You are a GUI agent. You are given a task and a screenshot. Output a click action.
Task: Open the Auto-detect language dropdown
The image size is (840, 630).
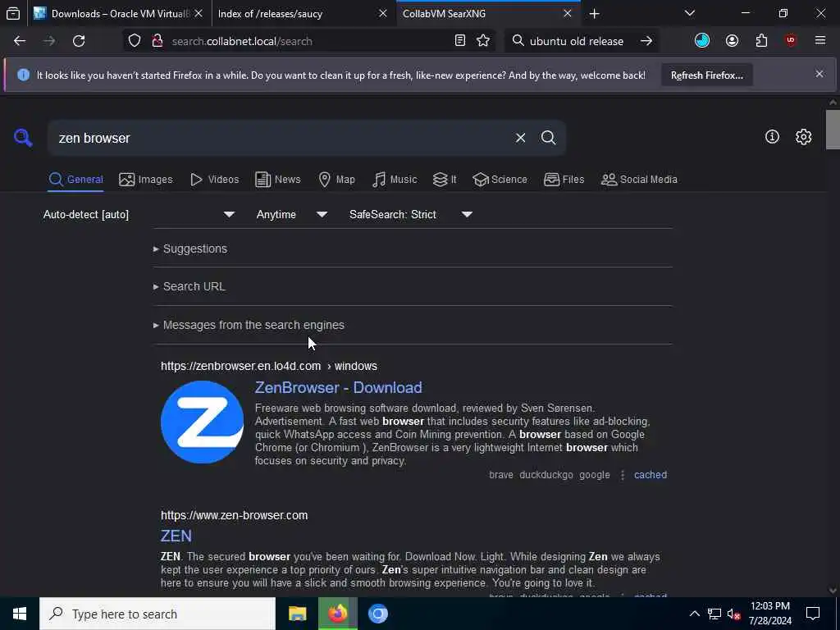[x=139, y=215]
